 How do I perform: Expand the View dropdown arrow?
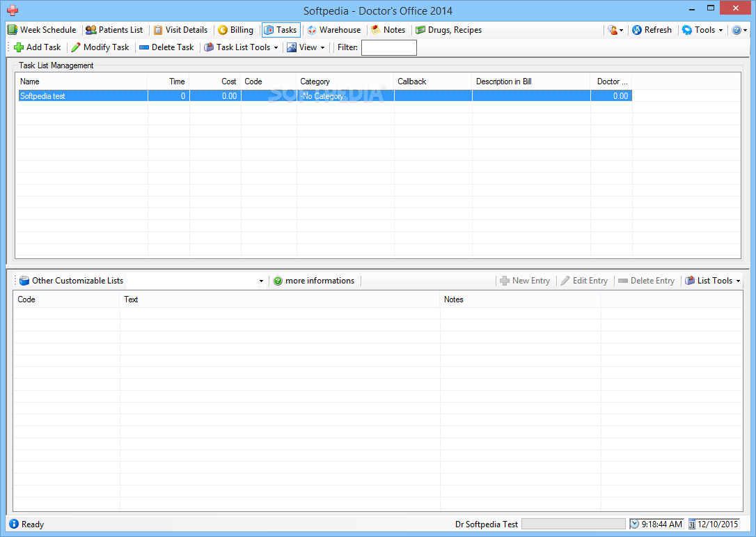coord(322,48)
